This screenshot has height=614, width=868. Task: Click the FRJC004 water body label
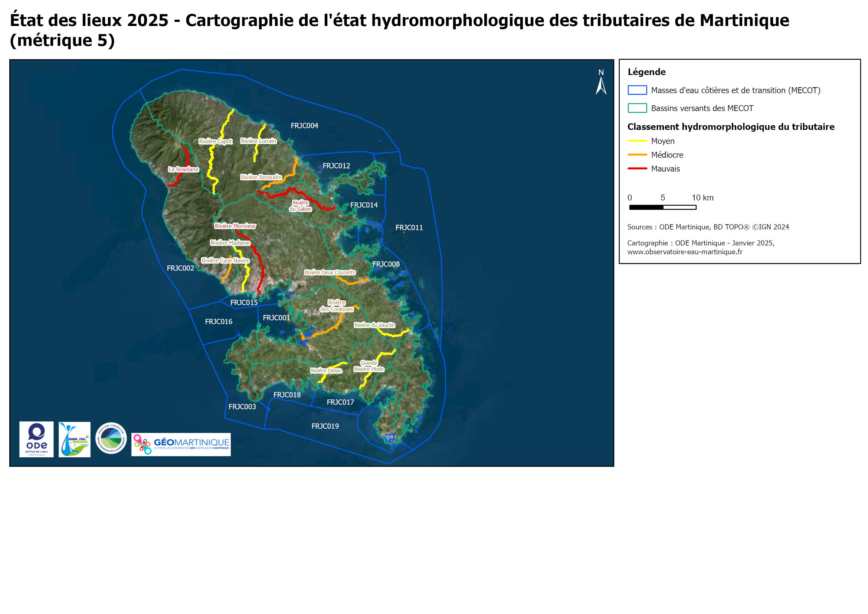[x=304, y=126]
